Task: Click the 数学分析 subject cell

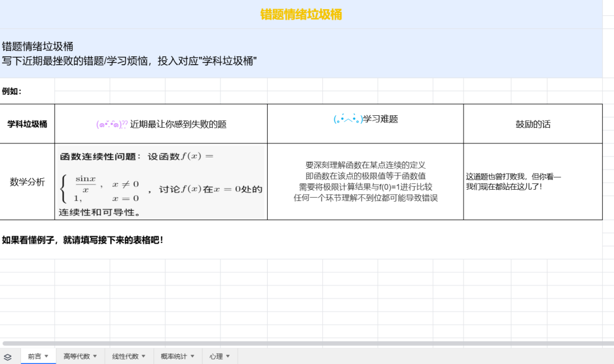Action: [x=27, y=182]
